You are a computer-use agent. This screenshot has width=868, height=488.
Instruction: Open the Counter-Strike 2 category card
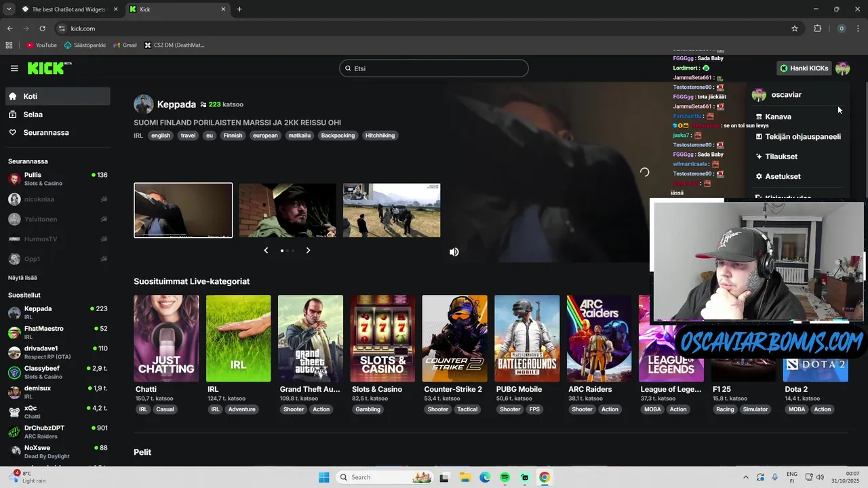454,338
